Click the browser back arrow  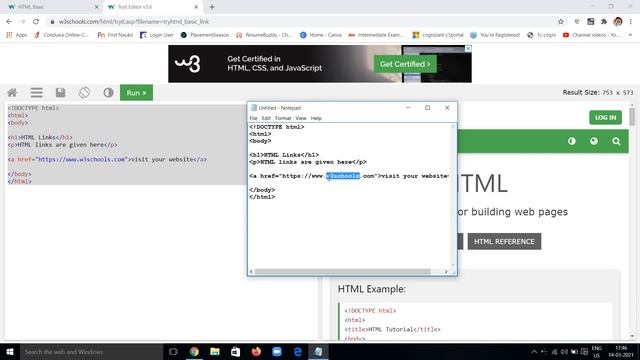(9, 22)
